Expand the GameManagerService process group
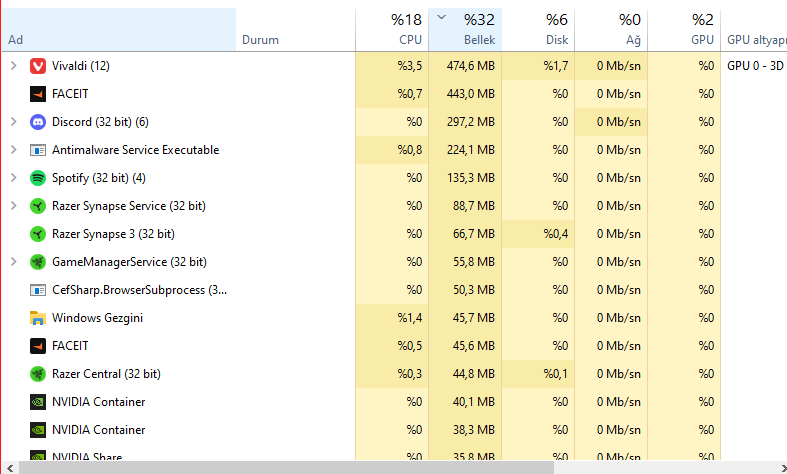This screenshot has height=474, width=787. pyautogui.click(x=13, y=262)
